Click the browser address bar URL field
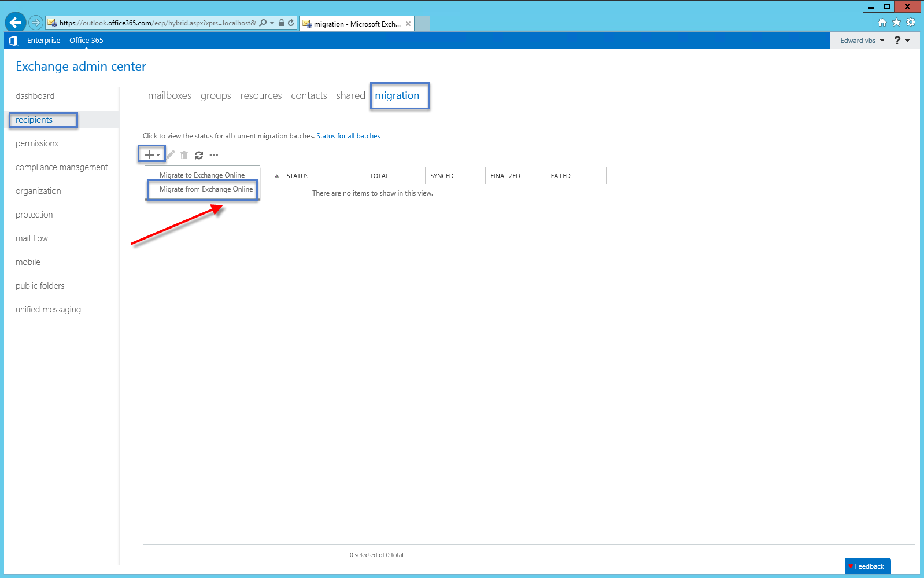Viewport: 924px width, 578px height. pos(157,23)
